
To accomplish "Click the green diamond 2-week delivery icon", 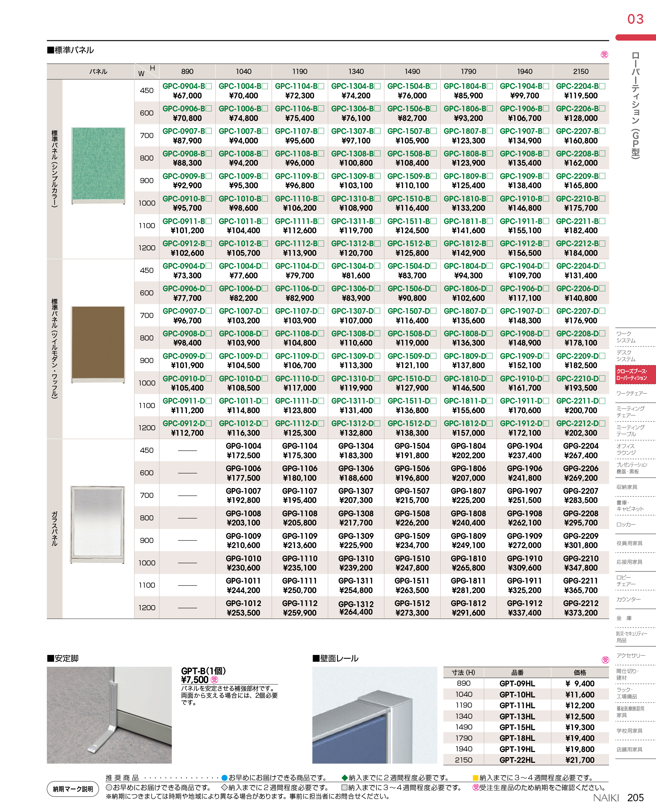I will (x=344, y=778).
